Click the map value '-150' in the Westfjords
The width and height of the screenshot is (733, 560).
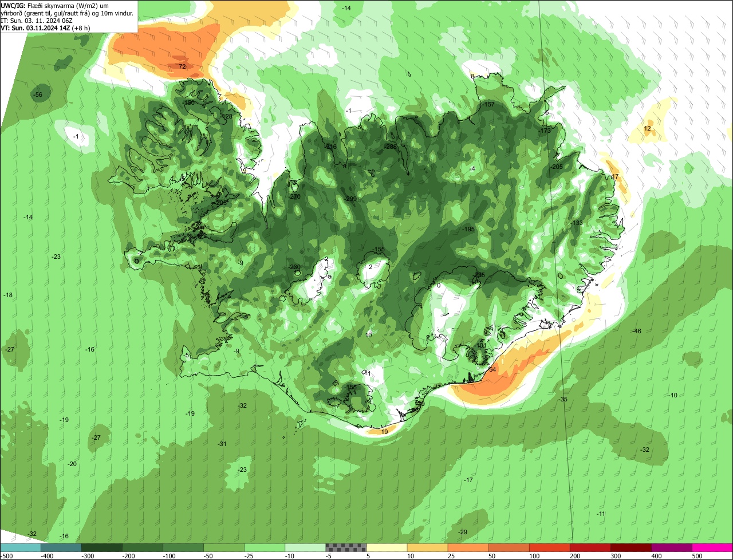coord(189,102)
